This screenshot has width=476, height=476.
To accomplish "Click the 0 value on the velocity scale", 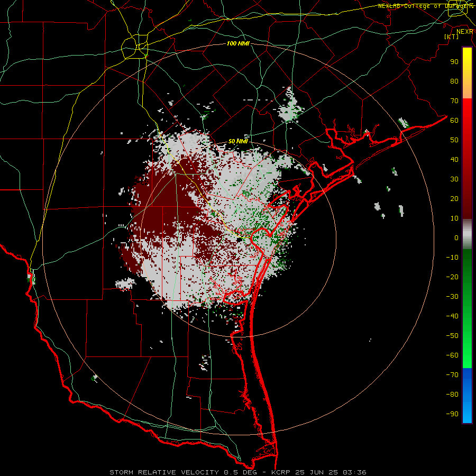I will click(x=456, y=237).
